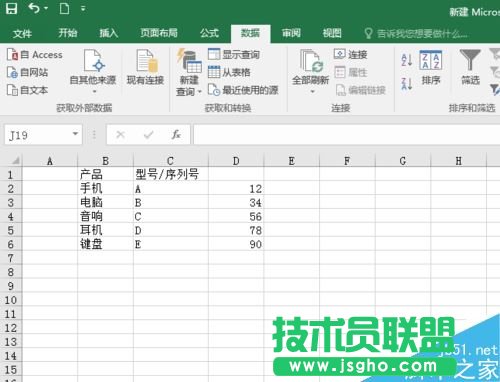Click the 编辑链接 button
500x382 pixels.
360,90
